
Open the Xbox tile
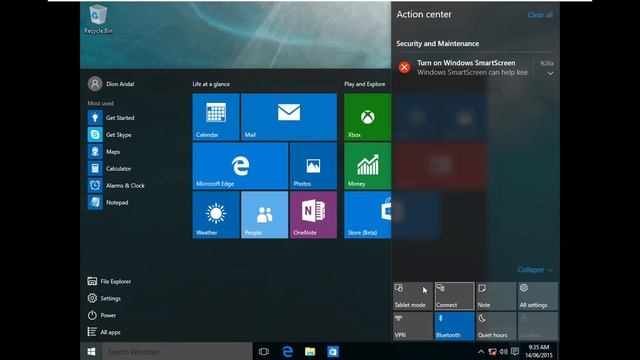point(367,117)
